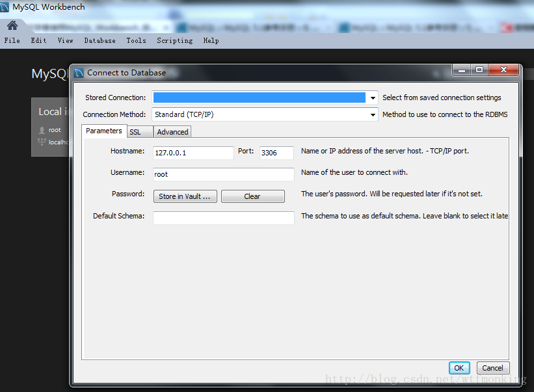The image size is (534, 392).
Task: Click 'Method to use to connect to the RDBMS' text
Action: 445,114
